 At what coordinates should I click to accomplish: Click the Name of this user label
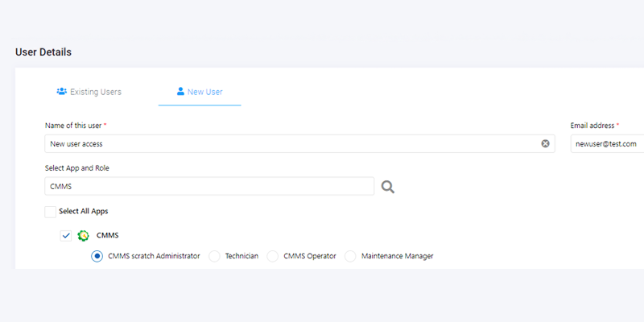pos(74,126)
